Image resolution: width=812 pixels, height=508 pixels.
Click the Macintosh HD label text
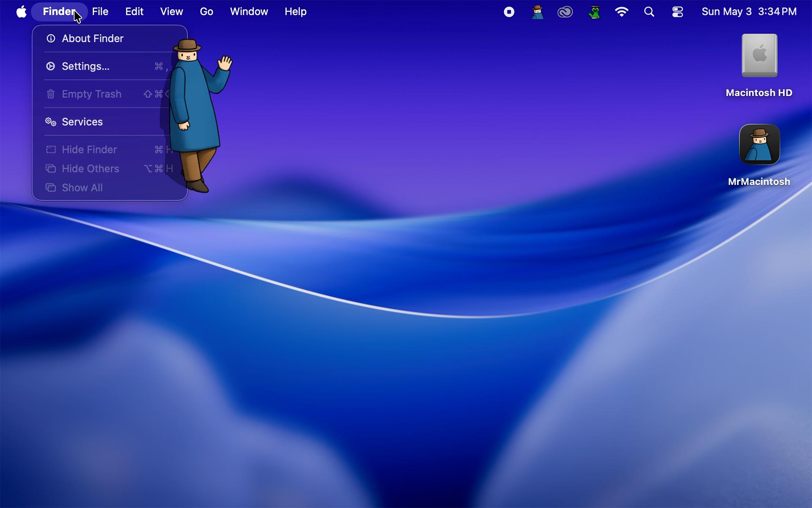click(759, 93)
